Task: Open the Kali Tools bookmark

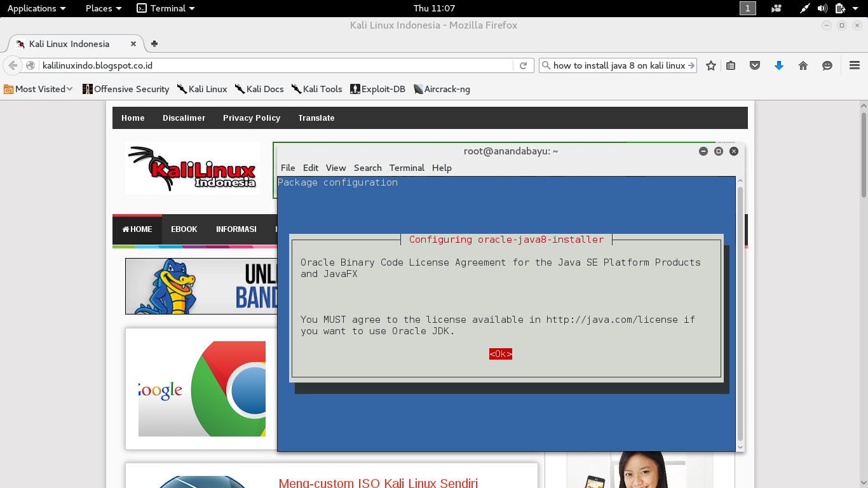Action: tap(317, 89)
